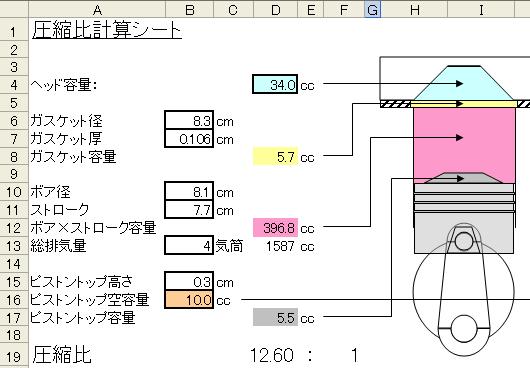Select the pink 396.8 displacement cell
This screenshot has width=530, height=368.
[x=275, y=228]
